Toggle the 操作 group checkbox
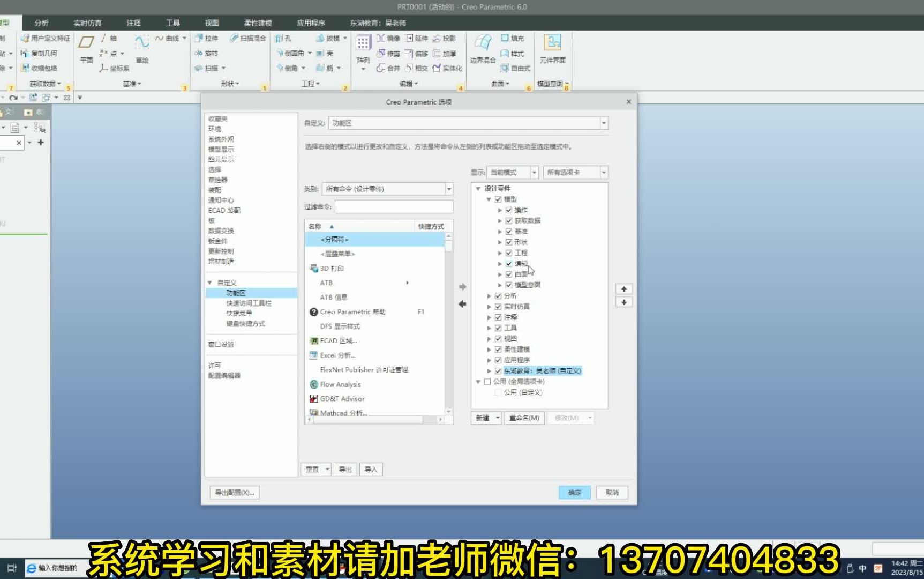The height and width of the screenshot is (579, 924). 509,210
